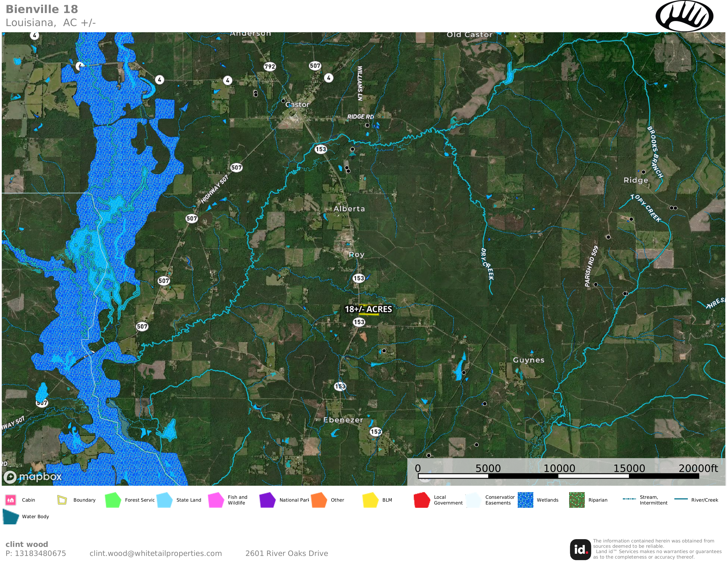Click the Mapbox logo on the map
This screenshot has width=728, height=563.
(32, 477)
